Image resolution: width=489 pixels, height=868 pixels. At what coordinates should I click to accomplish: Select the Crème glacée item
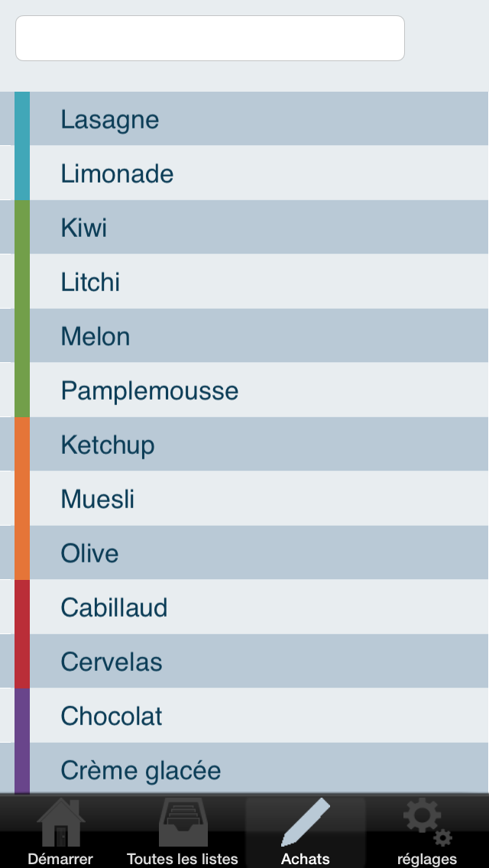pyautogui.click(x=244, y=769)
